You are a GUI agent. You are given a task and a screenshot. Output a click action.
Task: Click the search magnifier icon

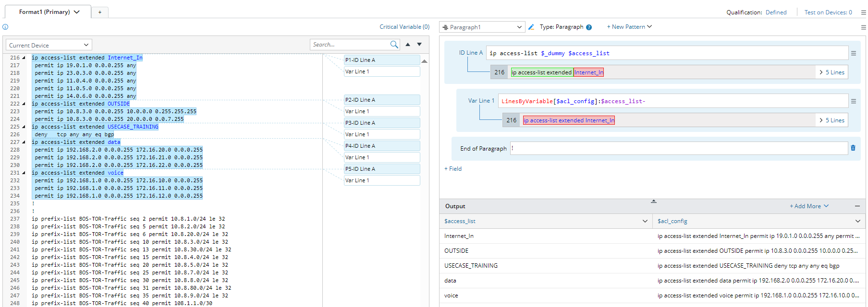pyautogui.click(x=394, y=45)
